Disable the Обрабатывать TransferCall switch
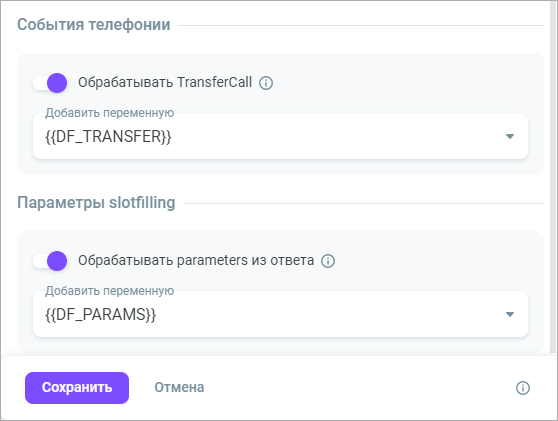The image size is (558, 421). [x=50, y=83]
